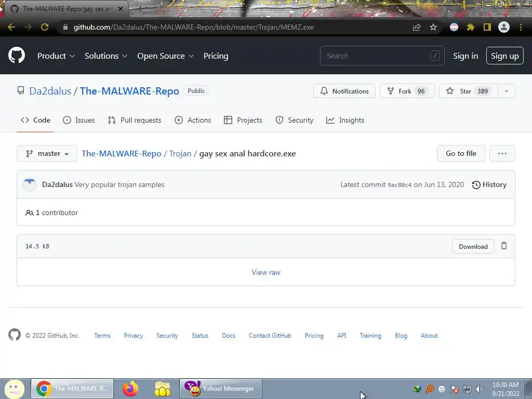Click the site lock icon in address bar
The height and width of the screenshot is (399, 532).
(x=65, y=27)
